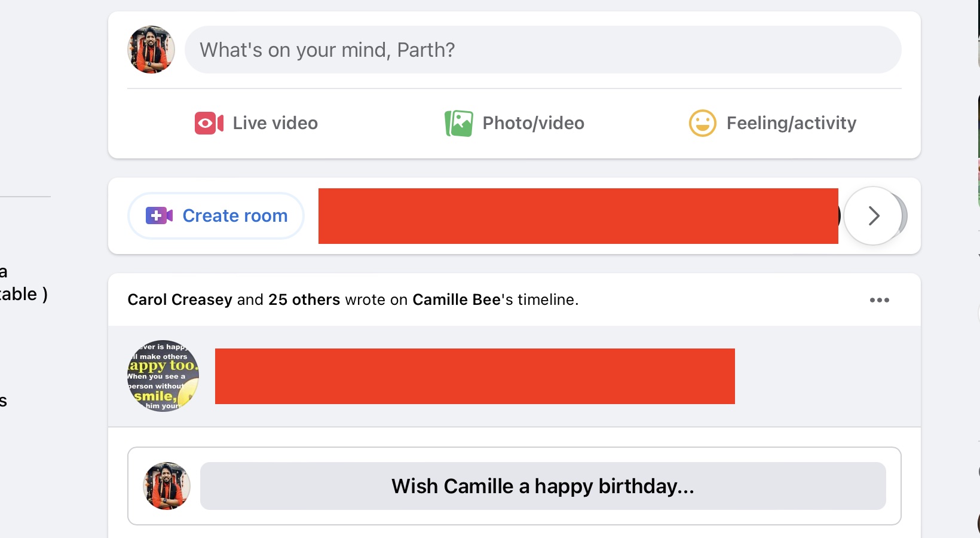This screenshot has height=538, width=980.
Task: Click the "What's on your mind, Parth?" field
Action: (543, 50)
